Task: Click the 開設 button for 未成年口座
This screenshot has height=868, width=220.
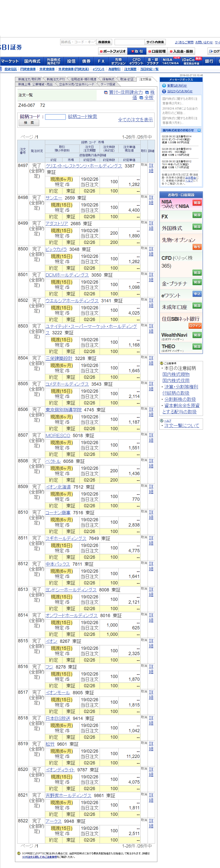Action: pyautogui.click(x=197, y=306)
